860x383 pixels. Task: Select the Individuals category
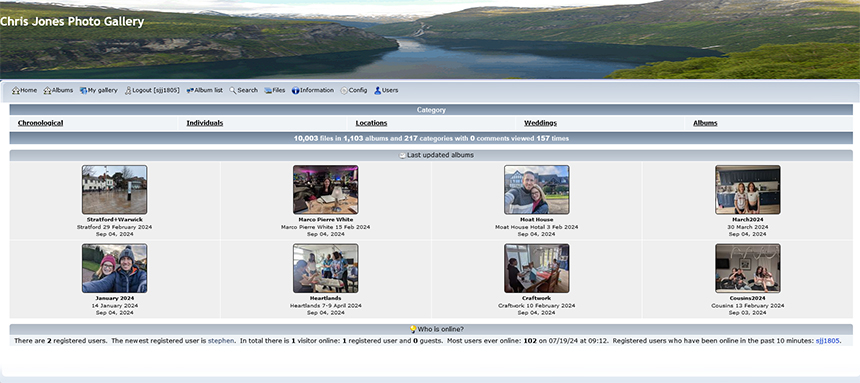point(205,123)
